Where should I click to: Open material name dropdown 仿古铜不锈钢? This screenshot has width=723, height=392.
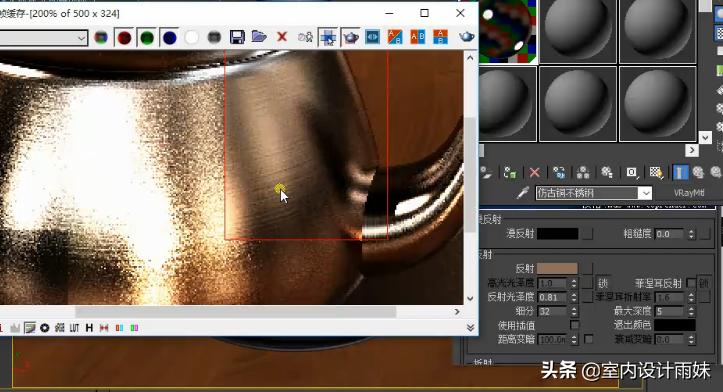point(645,193)
